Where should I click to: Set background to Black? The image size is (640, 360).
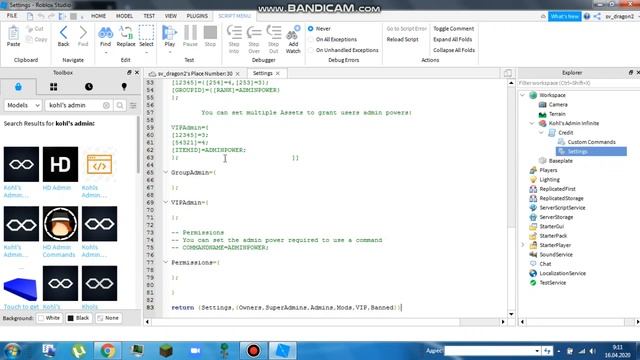[78, 318]
